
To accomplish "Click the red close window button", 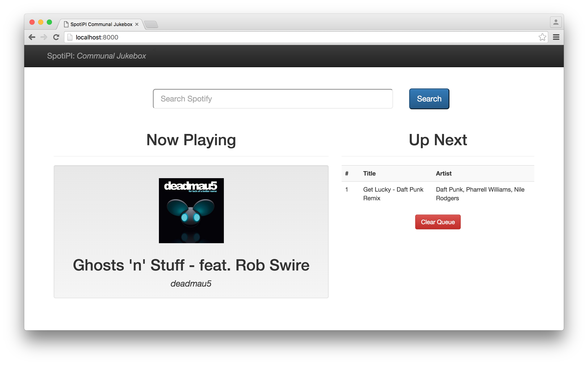I will click(32, 22).
